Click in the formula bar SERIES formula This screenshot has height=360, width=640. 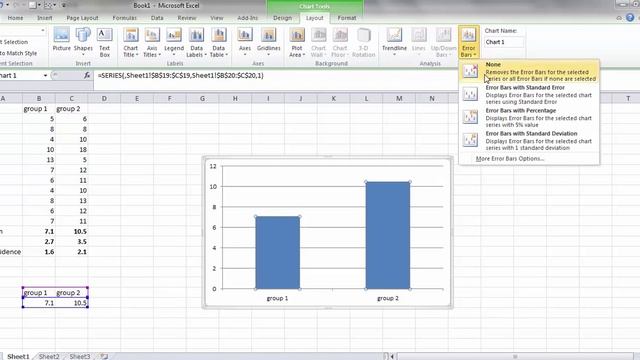[x=181, y=76]
